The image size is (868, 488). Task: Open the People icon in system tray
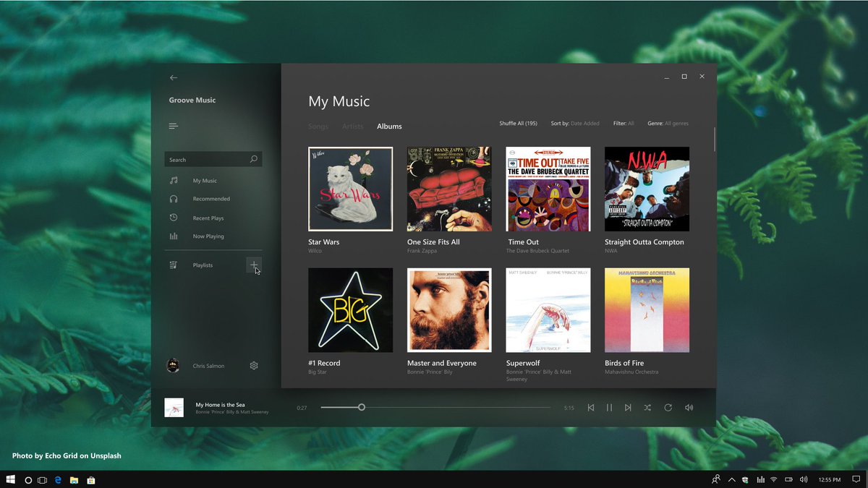[715, 479]
